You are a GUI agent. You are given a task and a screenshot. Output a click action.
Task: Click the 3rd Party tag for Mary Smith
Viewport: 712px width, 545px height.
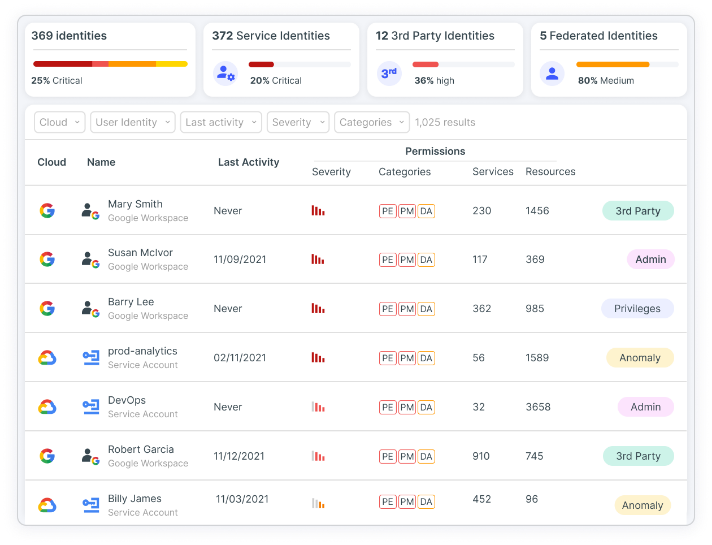tap(637, 211)
